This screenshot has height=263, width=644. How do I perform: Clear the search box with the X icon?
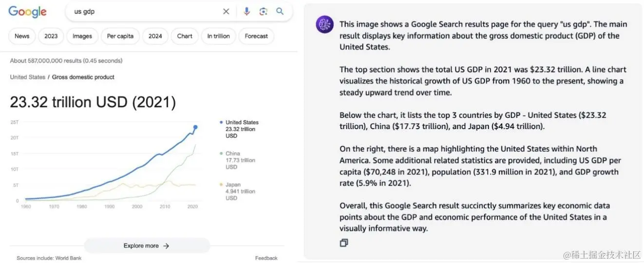(226, 11)
